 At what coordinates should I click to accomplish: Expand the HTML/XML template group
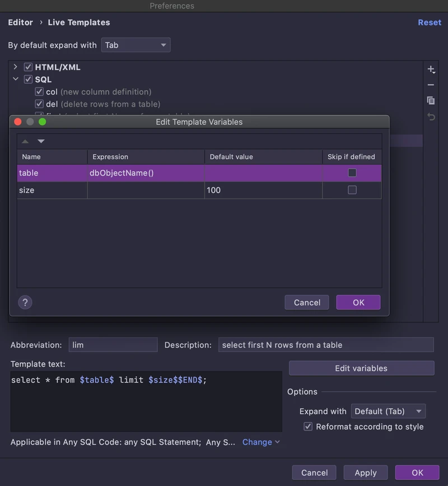(15, 66)
